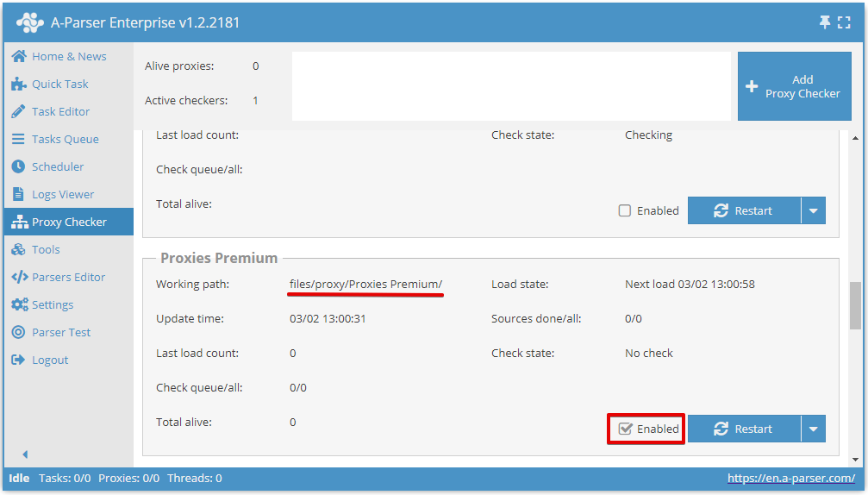The height and width of the screenshot is (495, 868).
Task: Click the Home & News house icon
Action: coord(18,56)
